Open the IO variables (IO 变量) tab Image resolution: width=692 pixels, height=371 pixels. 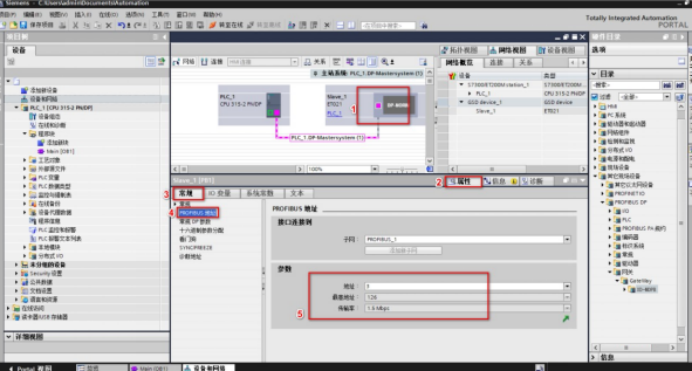click(220, 193)
